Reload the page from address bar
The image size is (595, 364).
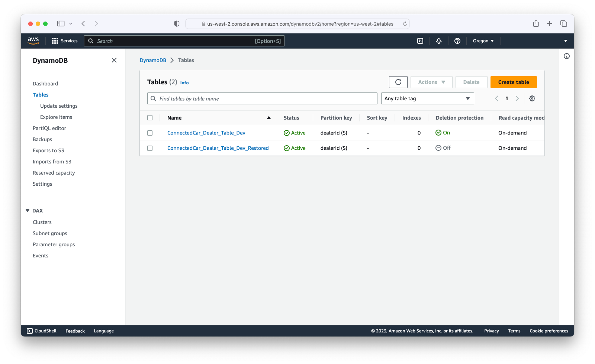(x=405, y=24)
